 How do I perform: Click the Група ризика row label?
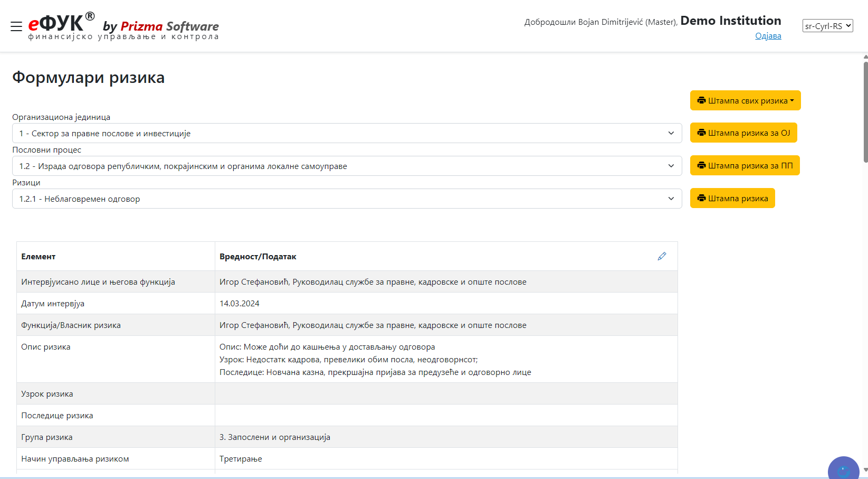pos(47,437)
